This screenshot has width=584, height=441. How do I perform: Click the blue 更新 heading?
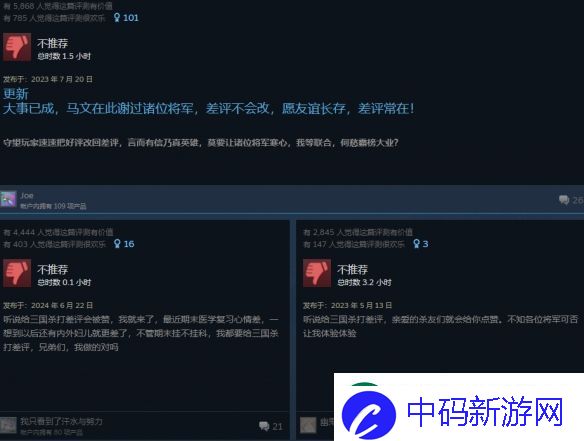tap(16, 94)
